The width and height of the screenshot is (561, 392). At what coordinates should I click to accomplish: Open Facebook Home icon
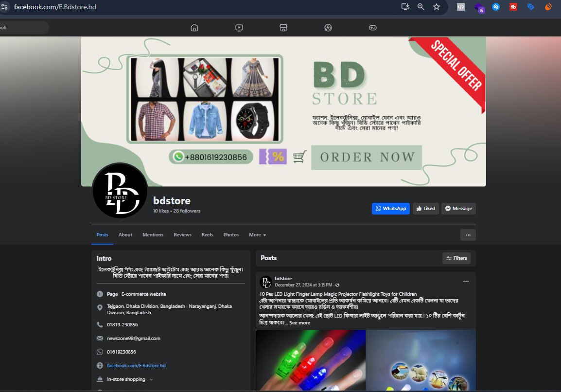pos(194,28)
